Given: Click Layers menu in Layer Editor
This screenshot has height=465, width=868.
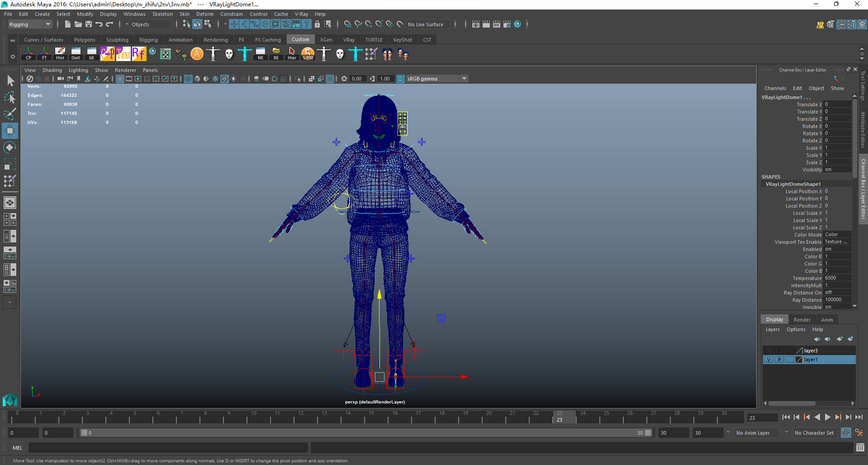Looking at the screenshot, I should [x=773, y=329].
